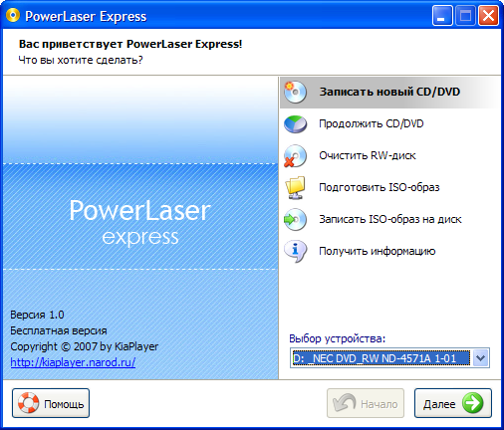Screen dimensions: 504x430
Task: Select 'Записать ISO-образ на диск' option
Action: (x=389, y=219)
